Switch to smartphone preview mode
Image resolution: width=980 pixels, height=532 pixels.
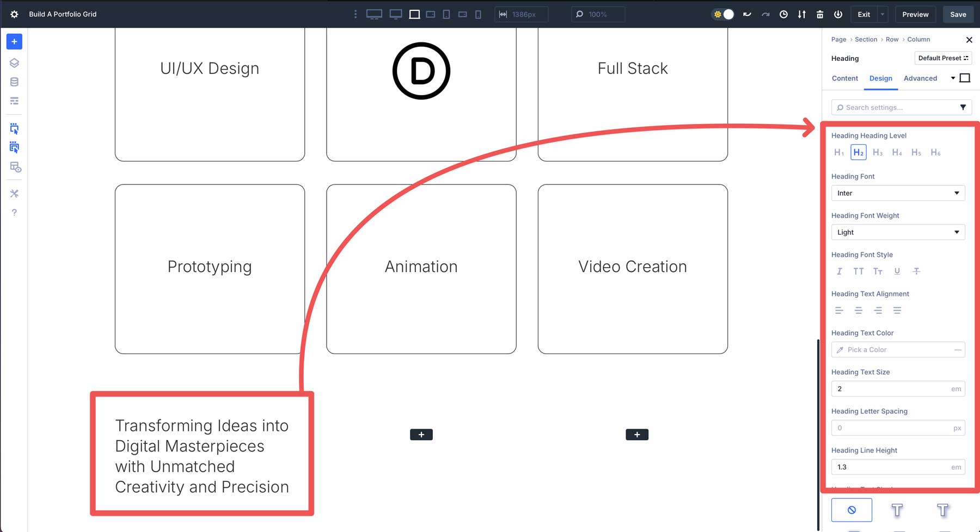[x=478, y=14]
